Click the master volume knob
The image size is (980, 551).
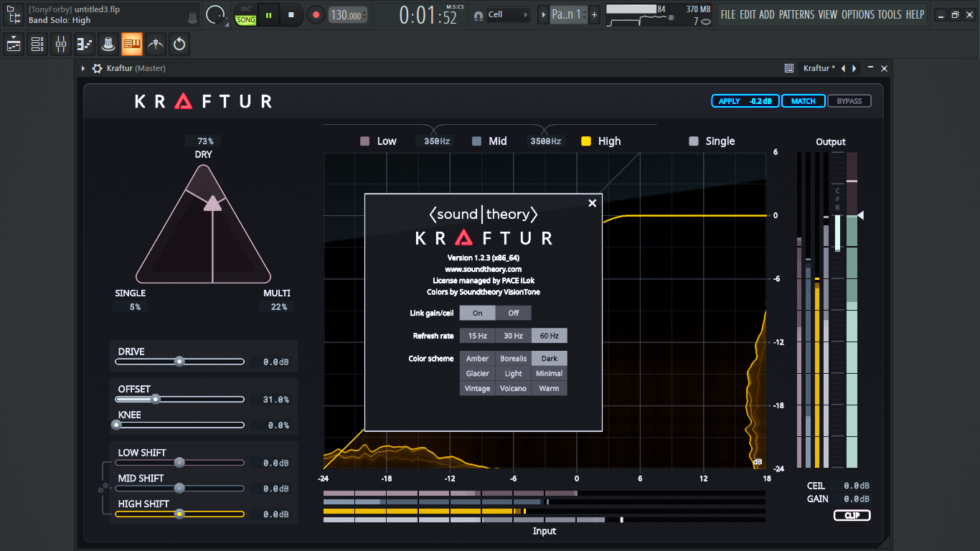coord(215,14)
